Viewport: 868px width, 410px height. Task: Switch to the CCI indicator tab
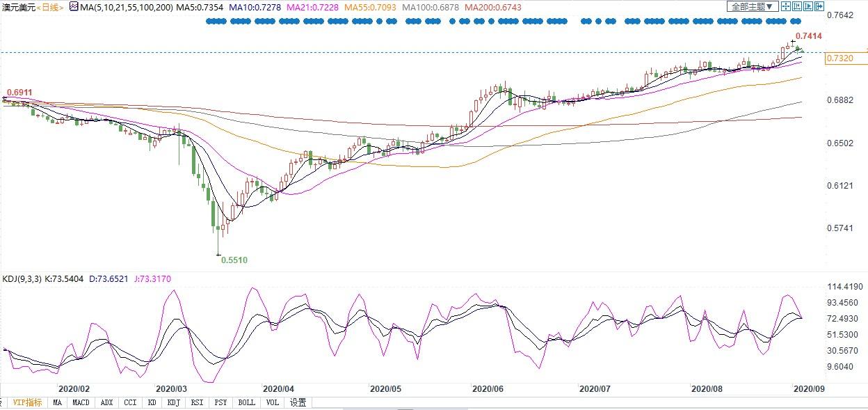point(129,402)
